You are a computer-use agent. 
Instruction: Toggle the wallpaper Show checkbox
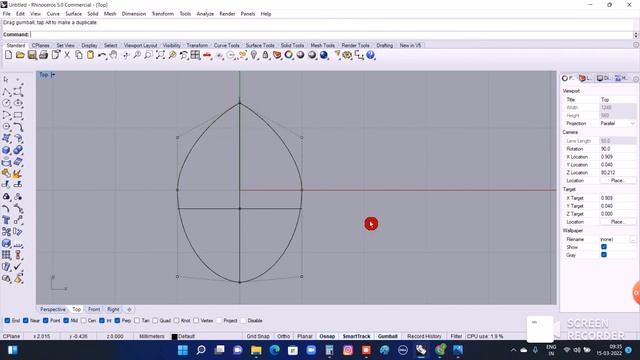tap(604, 247)
